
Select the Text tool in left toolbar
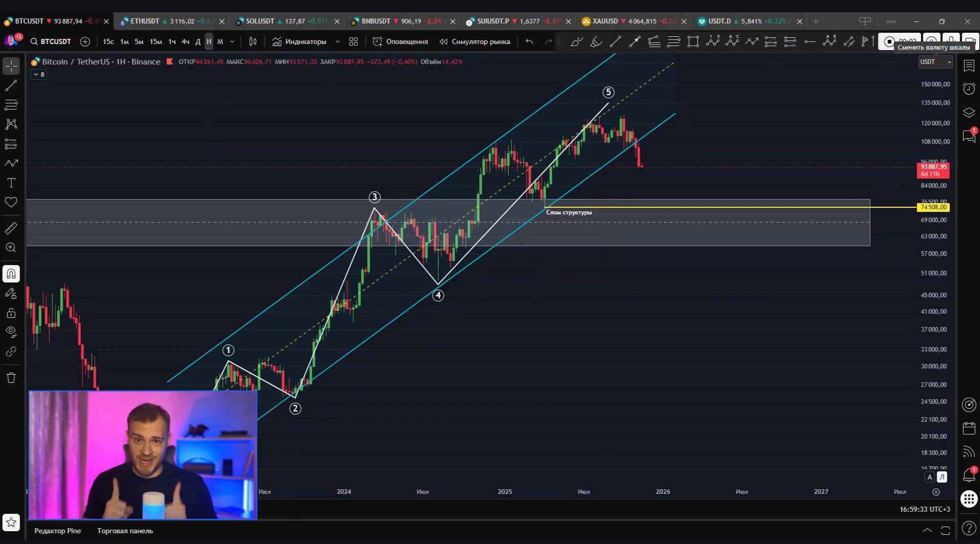[x=11, y=183]
